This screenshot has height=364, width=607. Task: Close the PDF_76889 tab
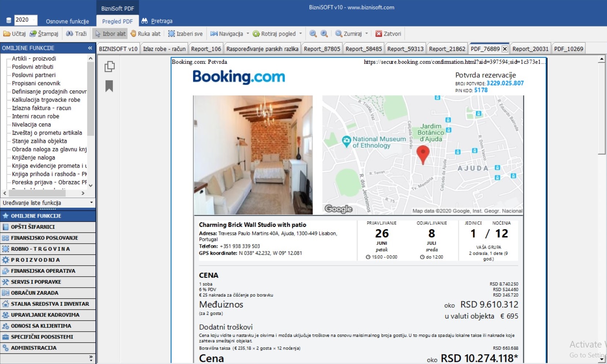[505, 49]
